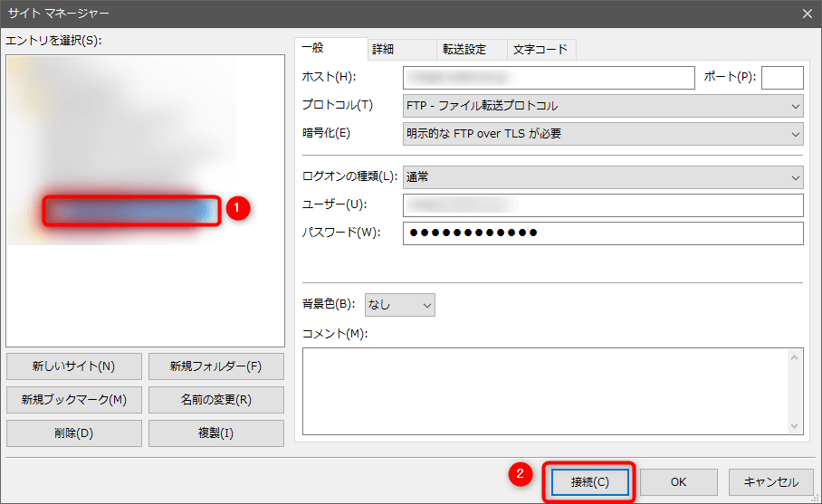Click the 新しいサイト button

point(73,366)
